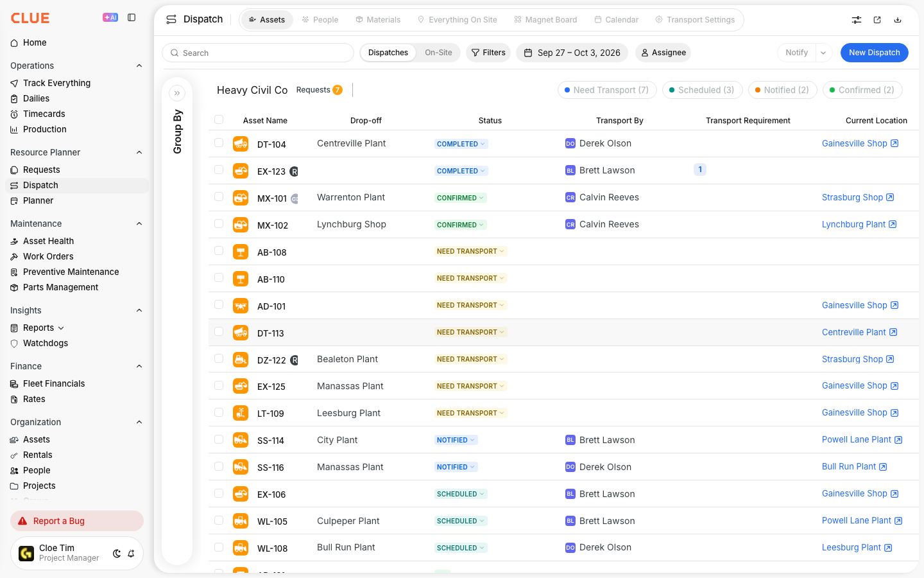Click the LT-109 light tower asset icon
The width and height of the screenshot is (924, 578).
click(241, 413)
